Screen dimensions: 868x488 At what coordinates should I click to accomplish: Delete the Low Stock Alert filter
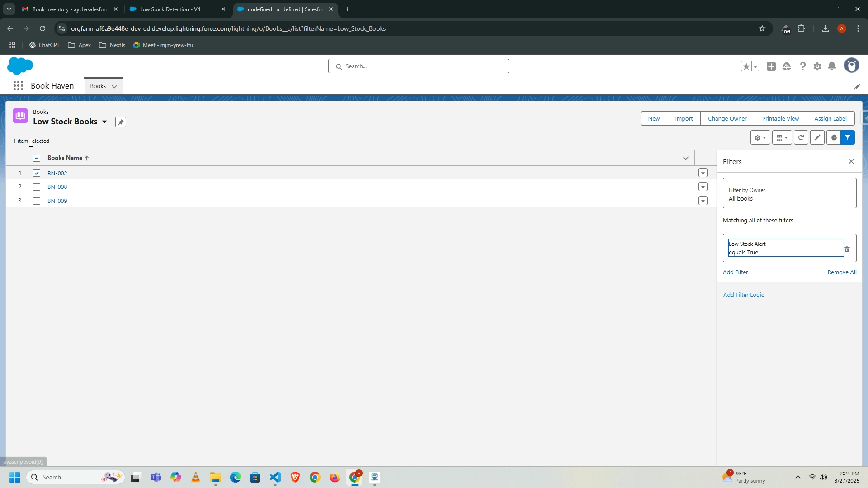click(847, 249)
